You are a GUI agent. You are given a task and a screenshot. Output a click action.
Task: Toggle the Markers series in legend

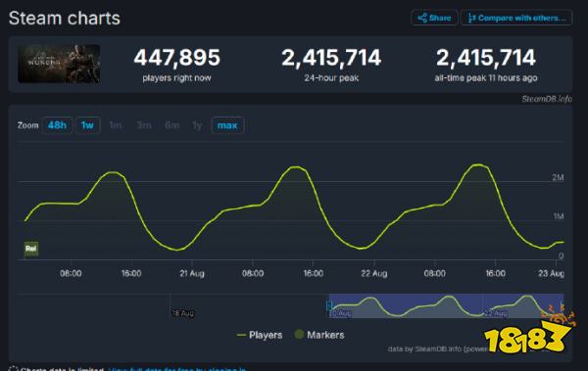319,335
